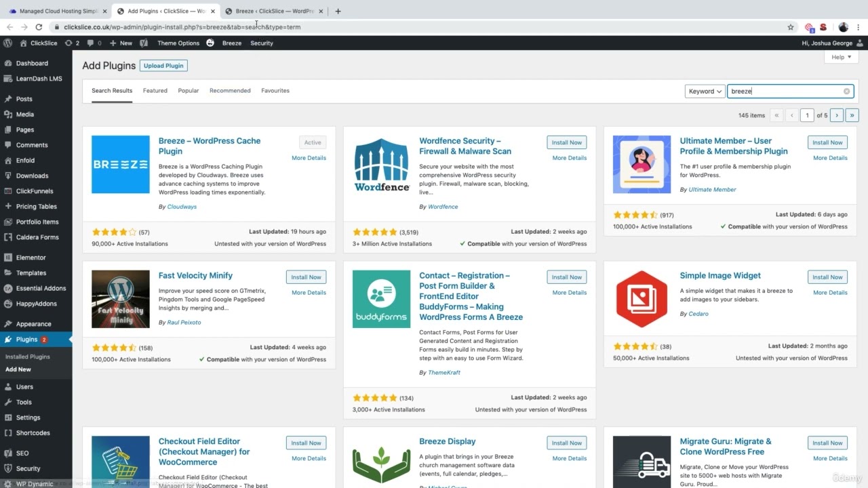Jump to the last results page
868x488 pixels.
[852, 115]
